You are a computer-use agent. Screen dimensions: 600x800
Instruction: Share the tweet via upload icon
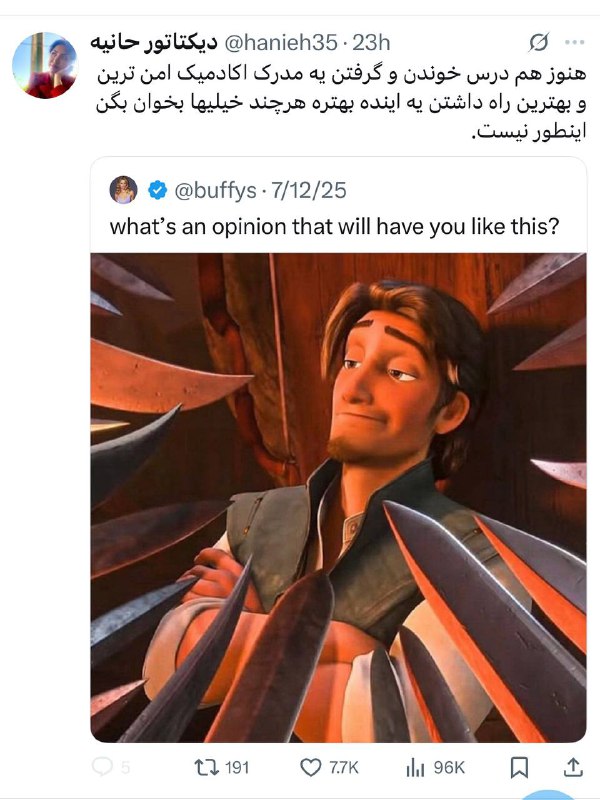573,767
